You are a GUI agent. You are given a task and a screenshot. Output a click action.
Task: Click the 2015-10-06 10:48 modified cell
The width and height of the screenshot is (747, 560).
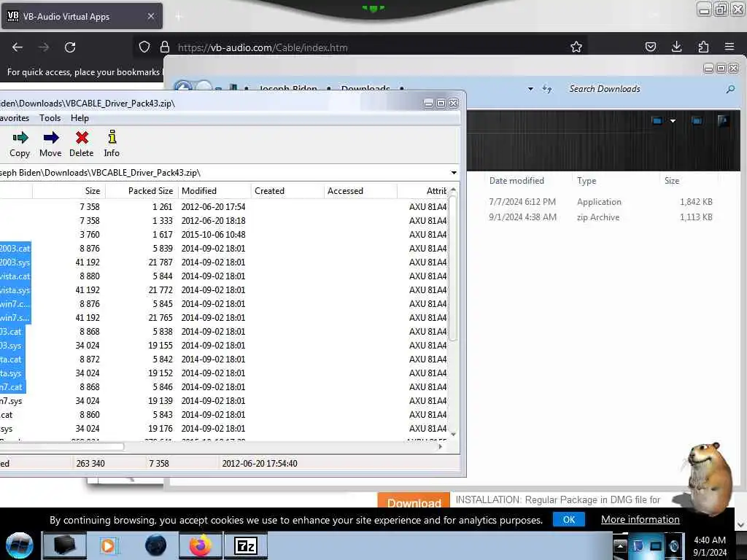click(214, 235)
